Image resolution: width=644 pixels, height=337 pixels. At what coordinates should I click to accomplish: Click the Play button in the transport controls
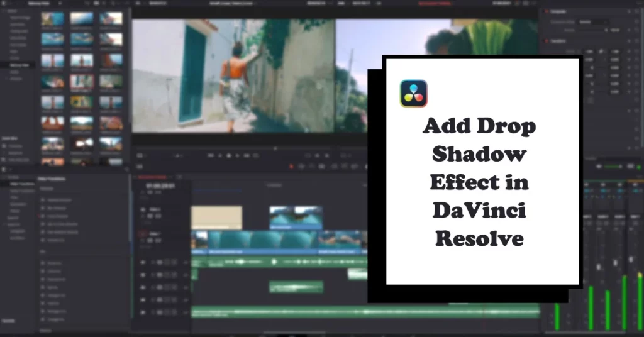click(x=237, y=156)
